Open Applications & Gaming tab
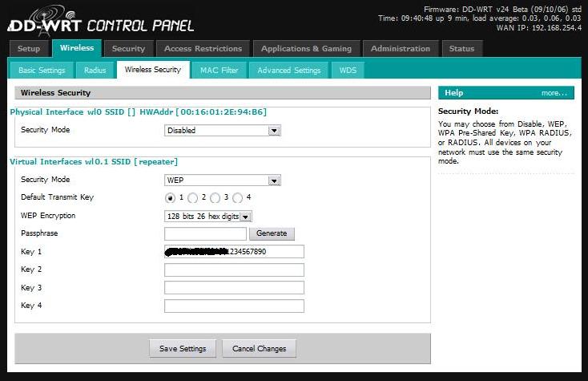 (x=306, y=48)
